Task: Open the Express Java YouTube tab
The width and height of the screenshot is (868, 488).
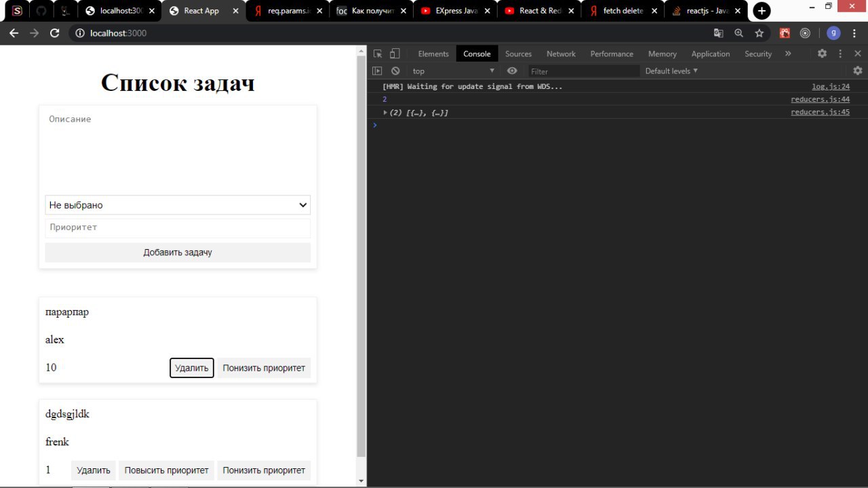Action: tap(454, 11)
